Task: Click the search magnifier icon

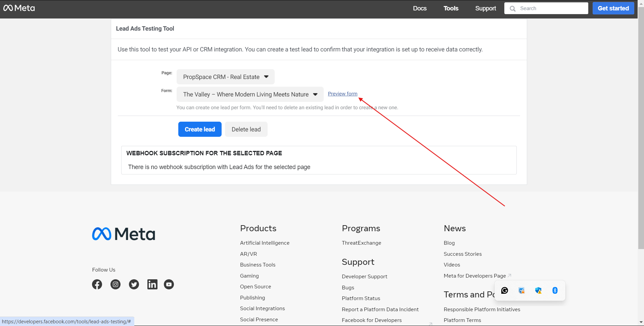Action: 513,8
